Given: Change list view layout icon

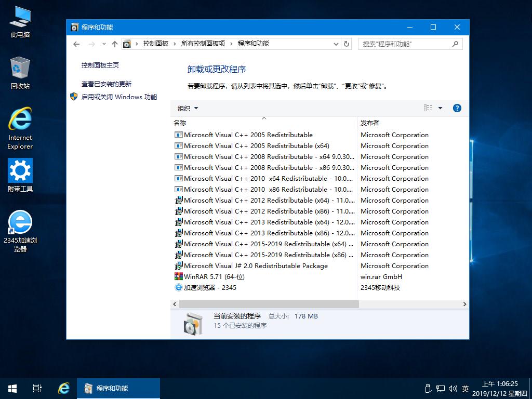Looking at the screenshot, I should tap(428, 108).
